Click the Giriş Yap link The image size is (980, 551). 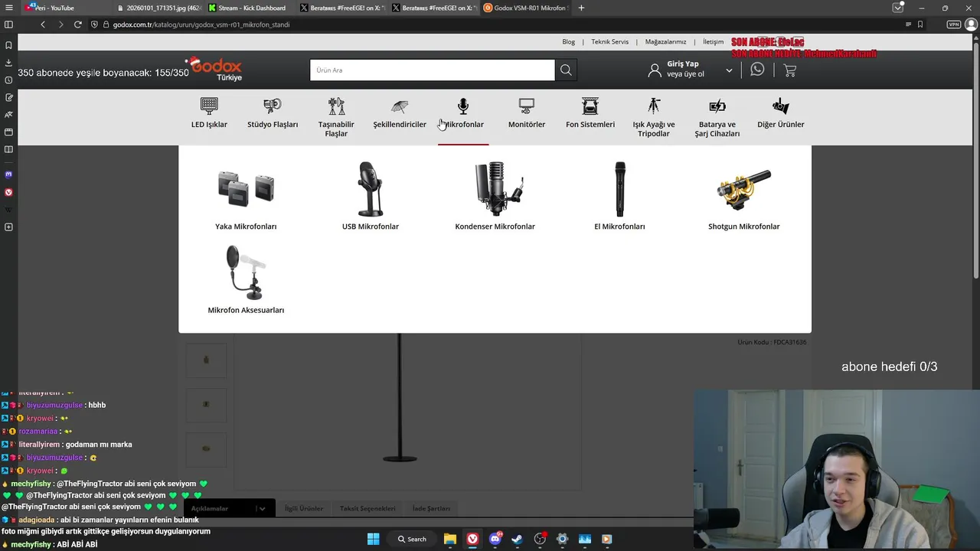(x=683, y=64)
